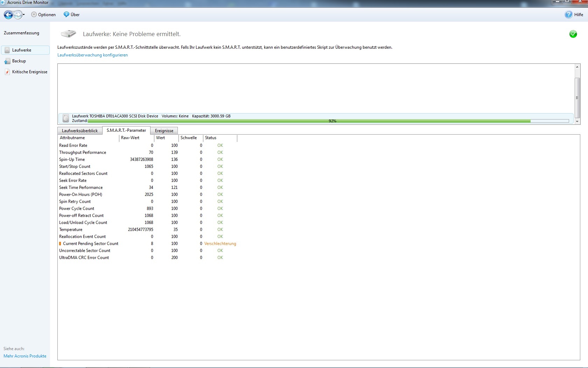Click the Power-On Hours raw value 2025
The height and width of the screenshot is (368, 588).
point(149,195)
